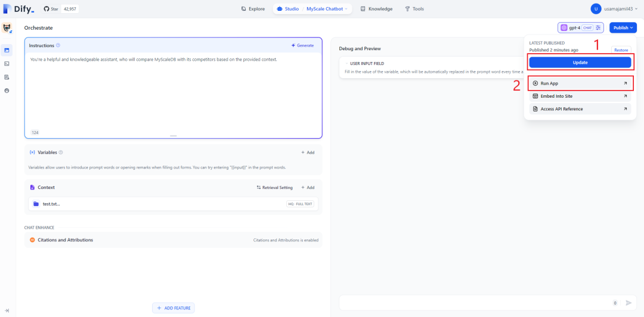Switch to the Explore tab

coord(253,9)
